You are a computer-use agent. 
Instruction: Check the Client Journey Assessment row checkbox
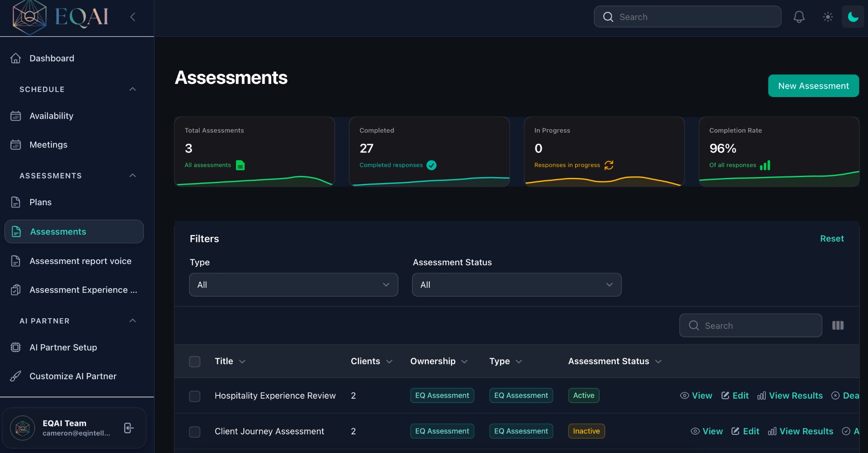click(x=195, y=432)
